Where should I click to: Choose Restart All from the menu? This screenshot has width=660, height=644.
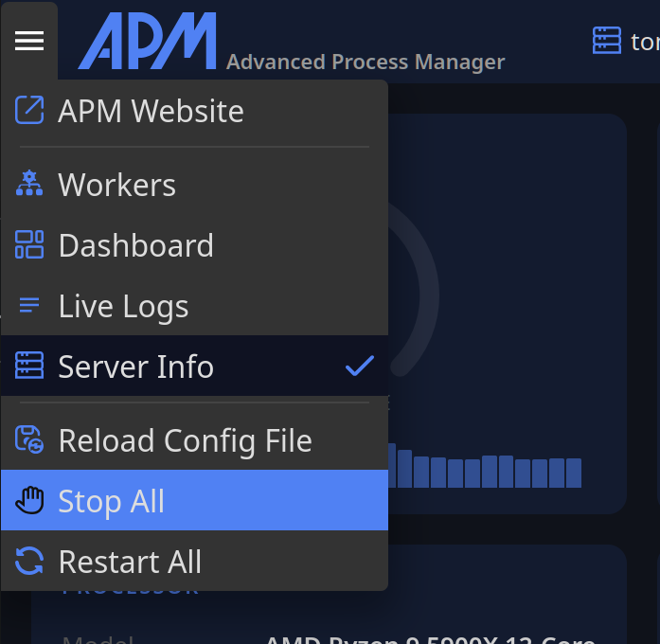point(131,562)
